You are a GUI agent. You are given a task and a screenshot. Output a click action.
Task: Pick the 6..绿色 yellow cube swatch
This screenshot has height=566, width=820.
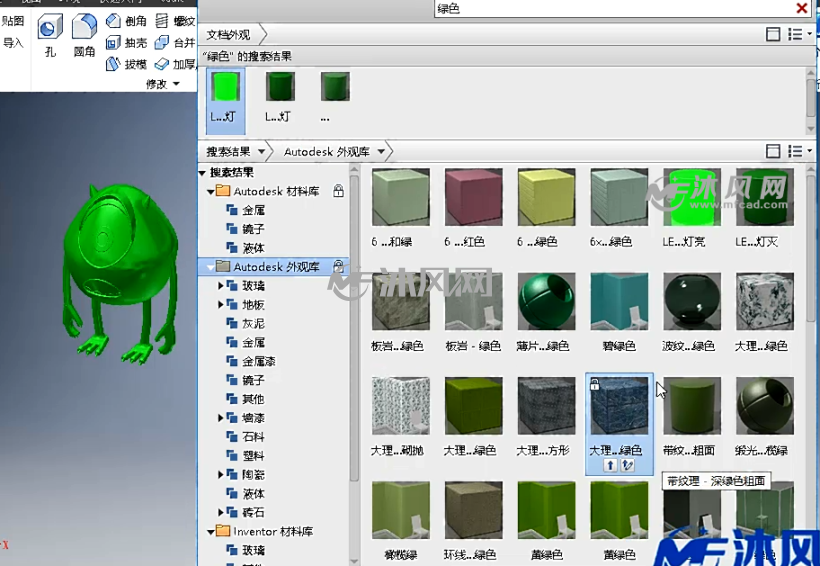pyautogui.click(x=546, y=197)
